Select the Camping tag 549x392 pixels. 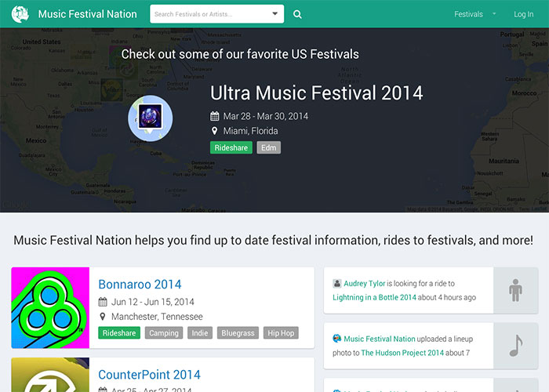click(x=164, y=333)
